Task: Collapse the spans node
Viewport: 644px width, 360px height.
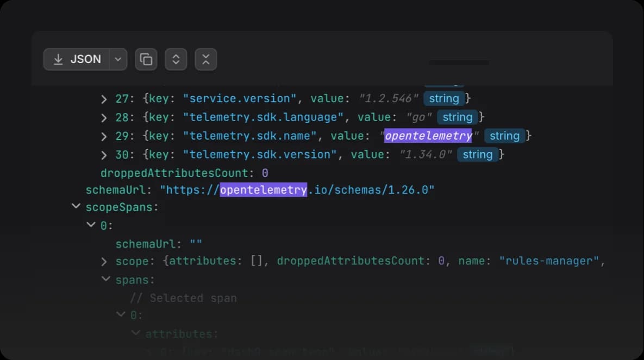Action: [x=106, y=279]
